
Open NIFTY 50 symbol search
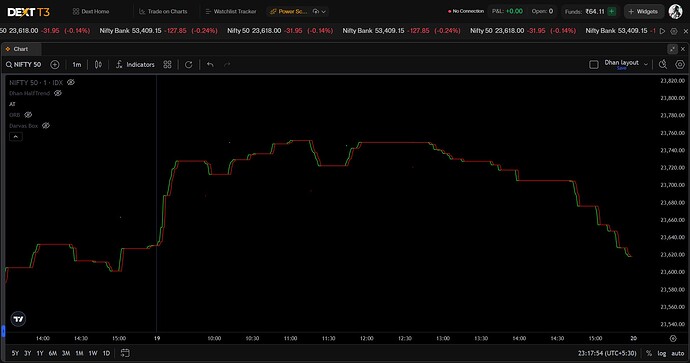pyautogui.click(x=23, y=65)
